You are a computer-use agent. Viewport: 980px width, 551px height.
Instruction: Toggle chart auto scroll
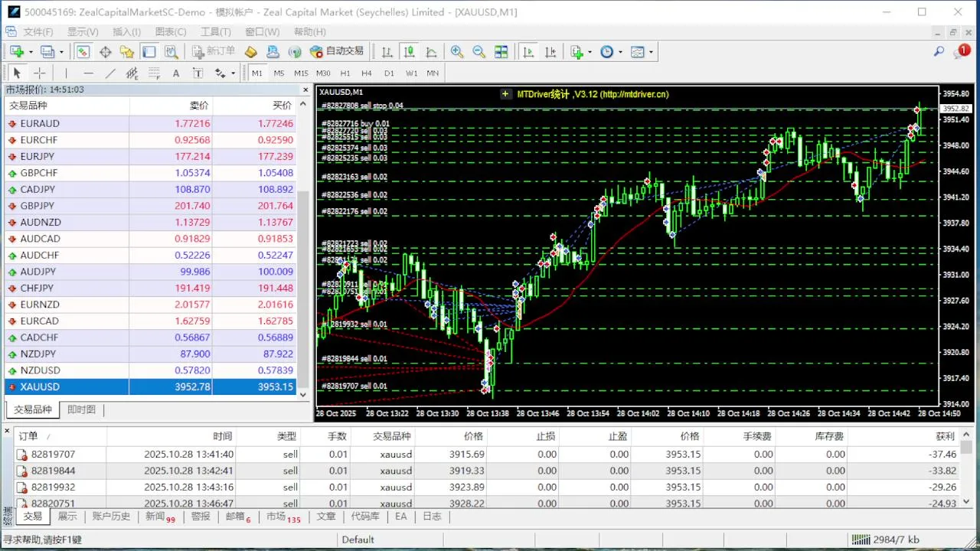(528, 52)
